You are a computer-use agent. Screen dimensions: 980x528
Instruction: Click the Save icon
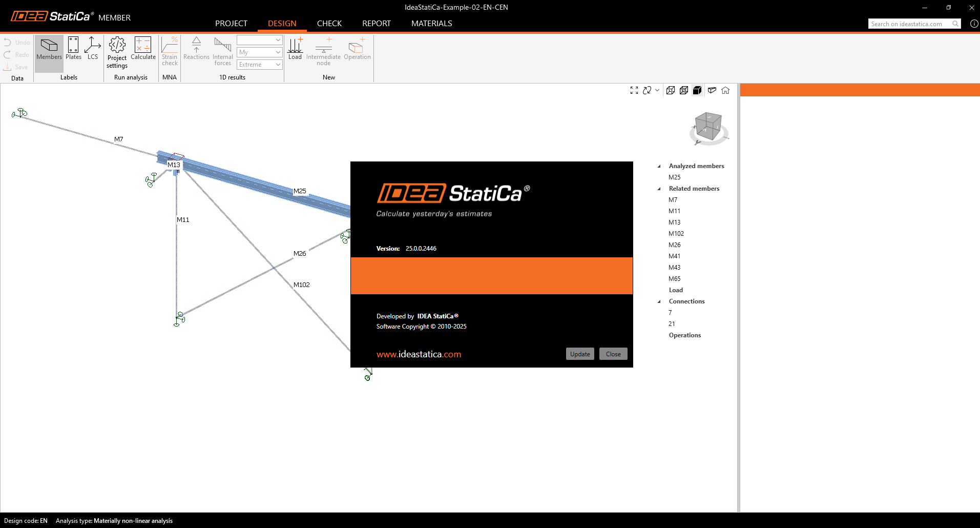point(8,67)
